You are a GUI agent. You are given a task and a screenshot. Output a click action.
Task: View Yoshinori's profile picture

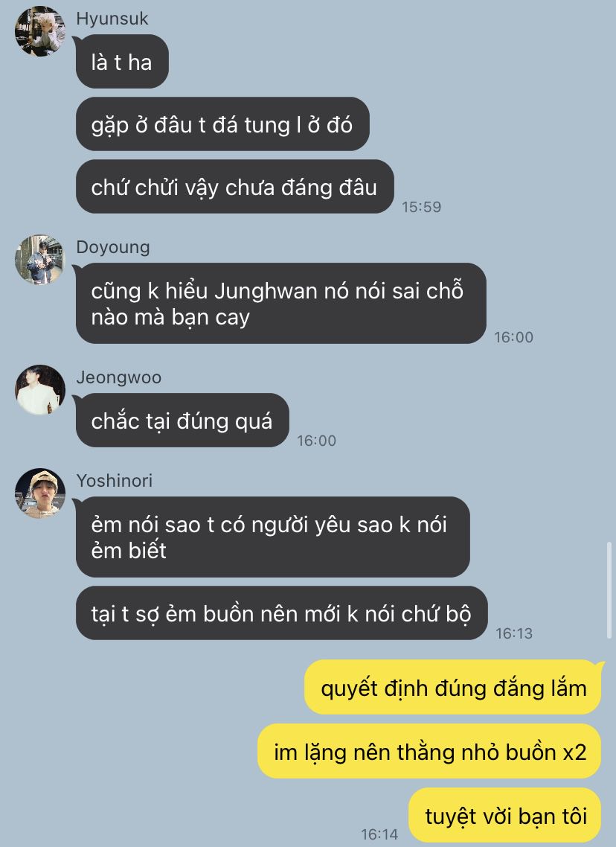click(x=40, y=493)
